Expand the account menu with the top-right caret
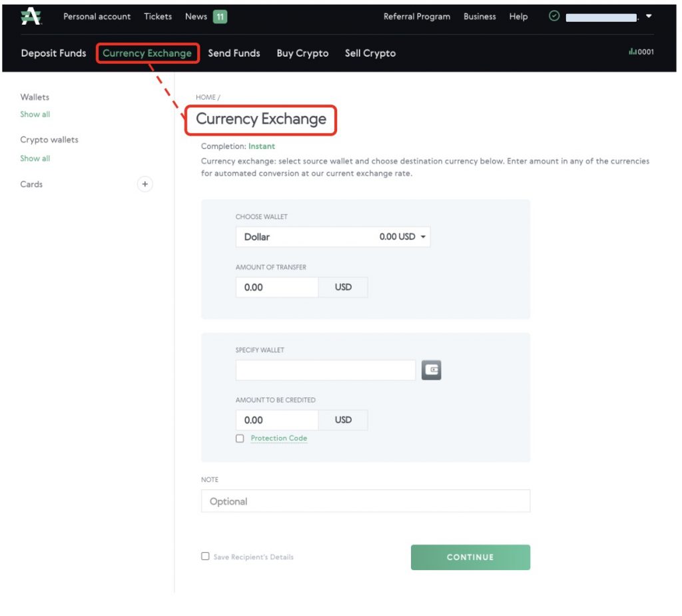 coord(649,17)
